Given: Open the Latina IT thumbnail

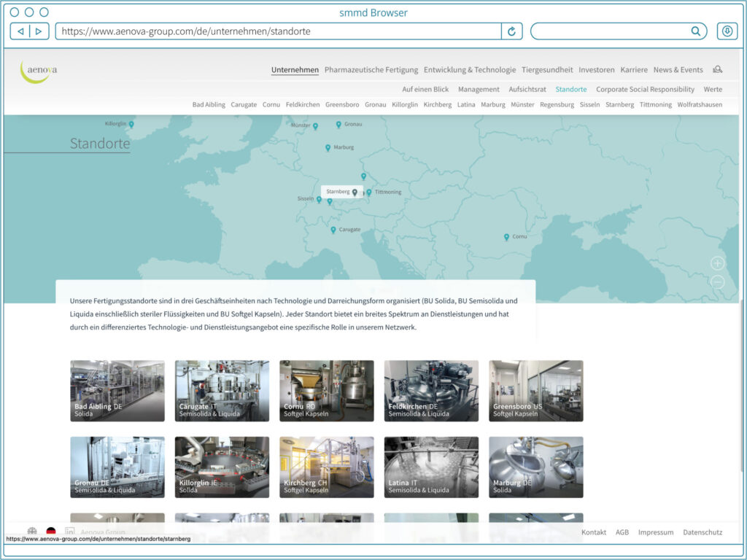Looking at the screenshot, I should pyautogui.click(x=432, y=467).
